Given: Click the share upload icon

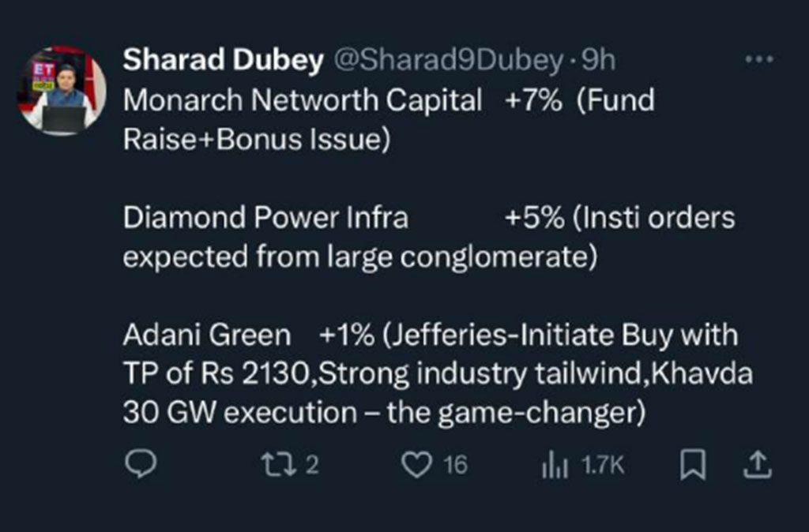Looking at the screenshot, I should [756, 465].
